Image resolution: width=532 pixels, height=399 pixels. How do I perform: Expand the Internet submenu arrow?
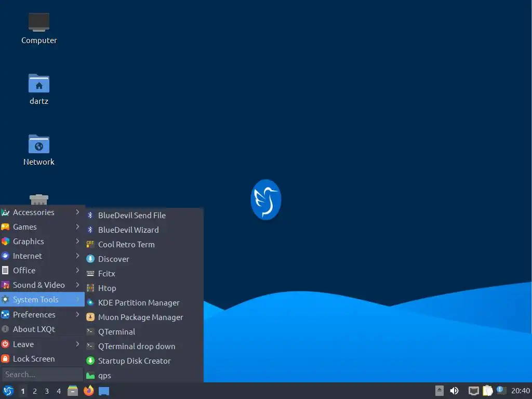pos(77,256)
